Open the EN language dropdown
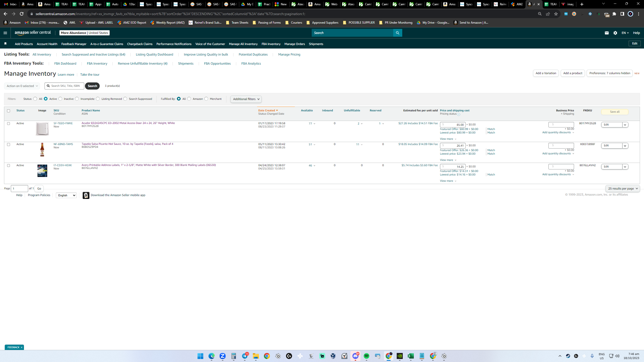Screen dimensions: 644x362 pyautogui.click(x=625, y=33)
